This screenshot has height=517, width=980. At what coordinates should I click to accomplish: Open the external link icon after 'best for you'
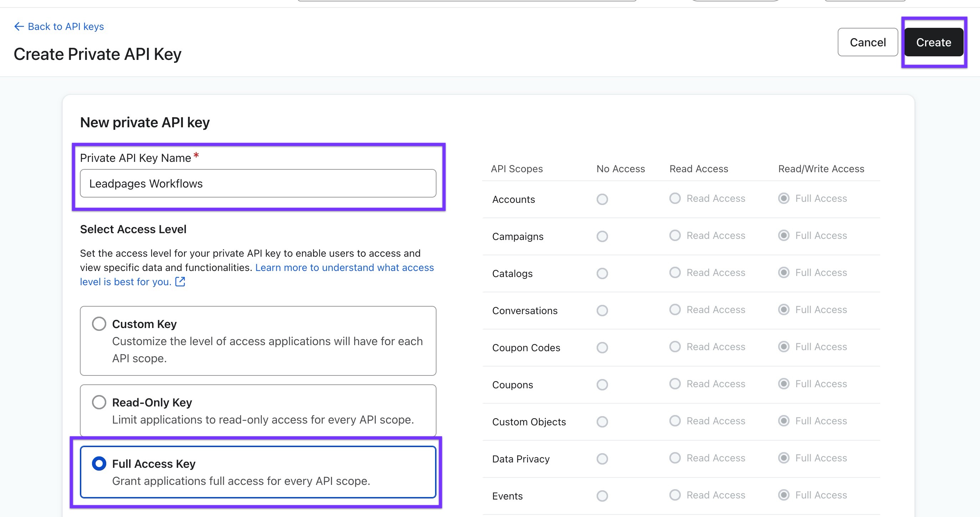point(180,282)
